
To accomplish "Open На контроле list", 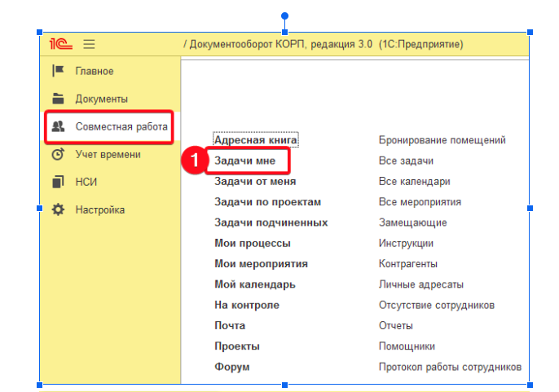I will 247,305.
